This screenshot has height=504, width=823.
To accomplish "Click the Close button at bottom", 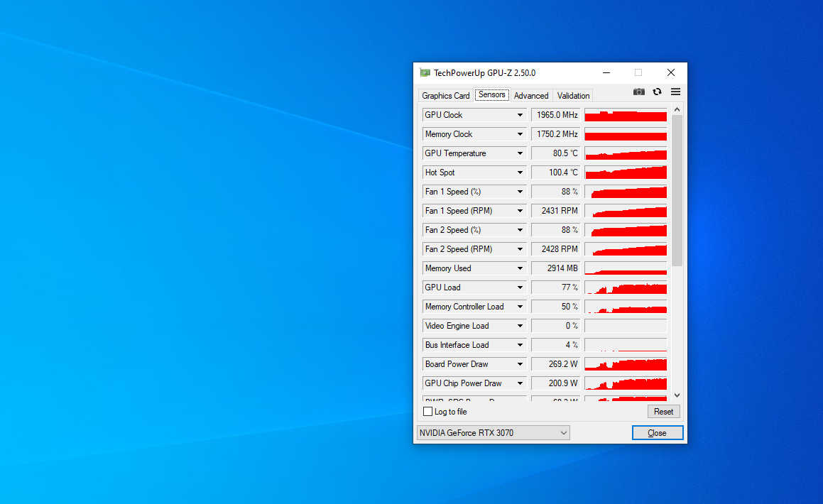I will tap(657, 433).
